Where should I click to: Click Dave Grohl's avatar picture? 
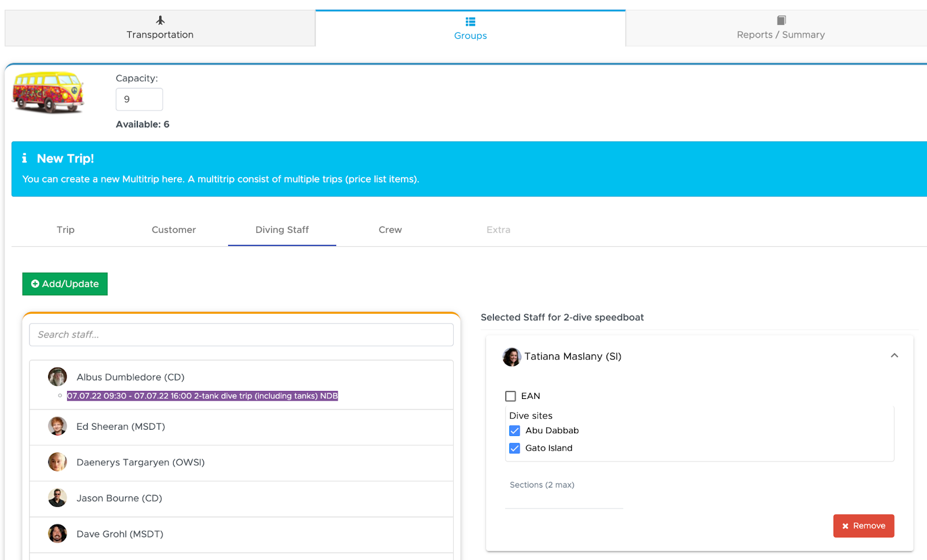click(57, 534)
